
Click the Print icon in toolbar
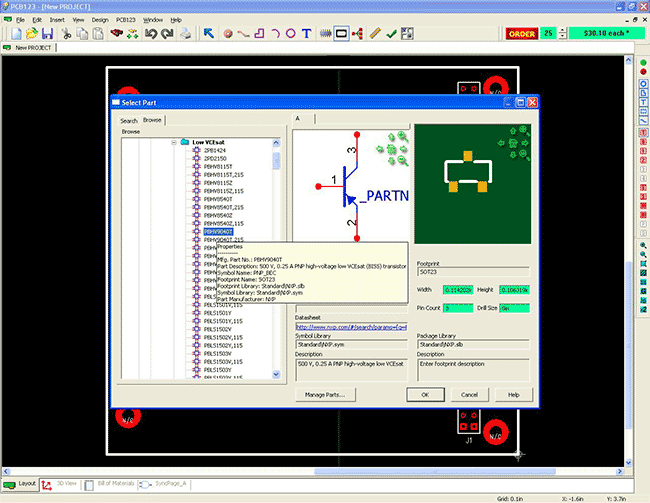point(185,33)
